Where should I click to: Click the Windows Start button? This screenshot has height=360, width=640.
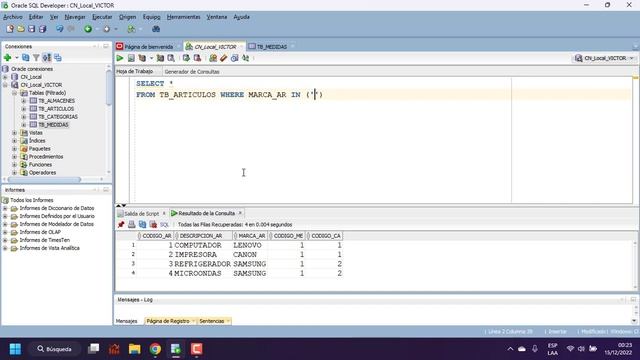pyautogui.click(x=16, y=349)
